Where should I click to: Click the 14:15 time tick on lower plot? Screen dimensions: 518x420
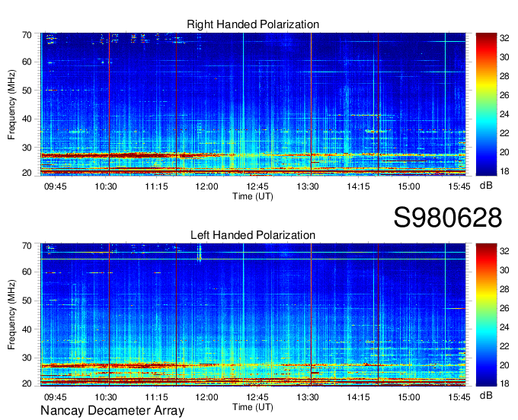click(358, 397)
